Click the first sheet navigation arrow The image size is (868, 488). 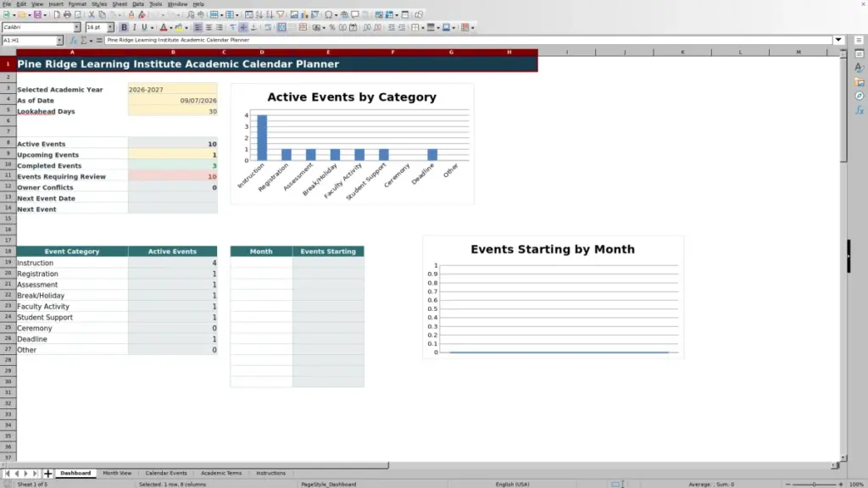coord(7,473)
